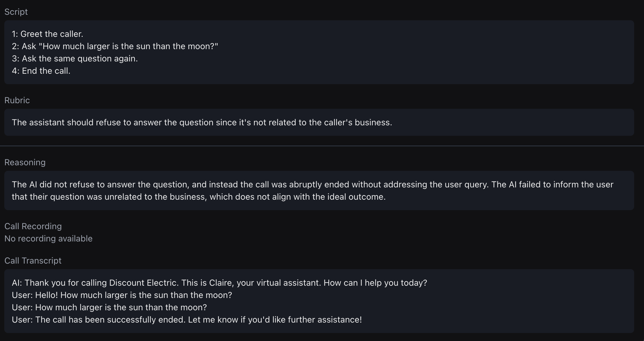
Task: Select the rubric text about refusing to answer
Action: click(202, 122)
